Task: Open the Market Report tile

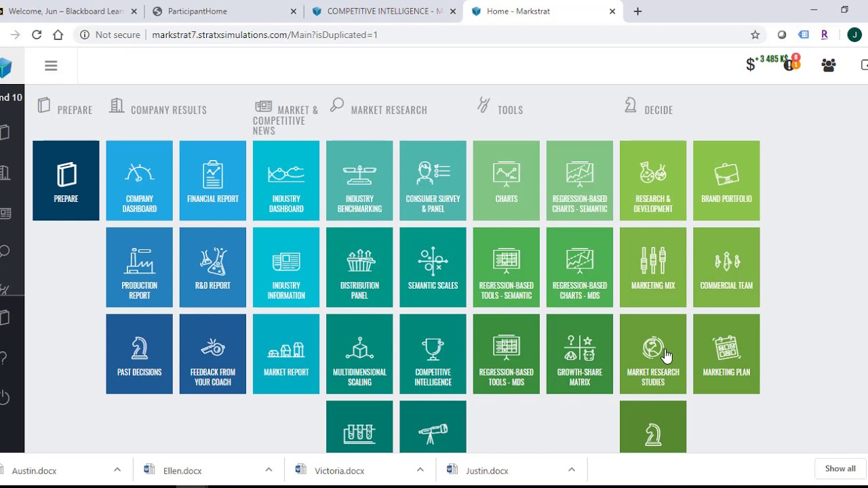Action: point(286,354)
